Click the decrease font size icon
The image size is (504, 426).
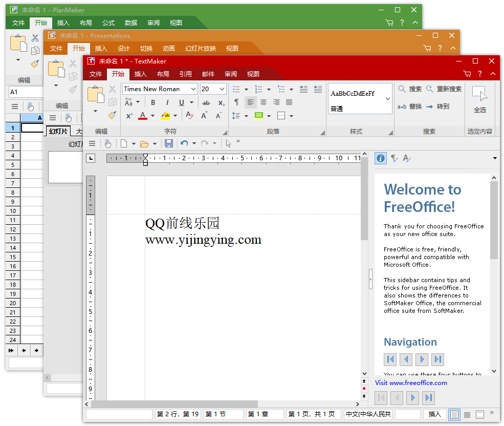(x=218, y=116)
